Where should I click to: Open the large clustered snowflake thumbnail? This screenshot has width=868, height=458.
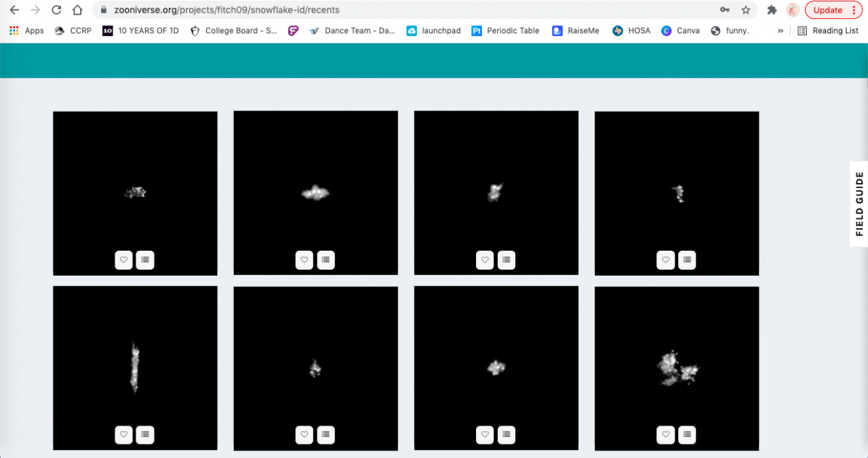(x=677, y=368)
